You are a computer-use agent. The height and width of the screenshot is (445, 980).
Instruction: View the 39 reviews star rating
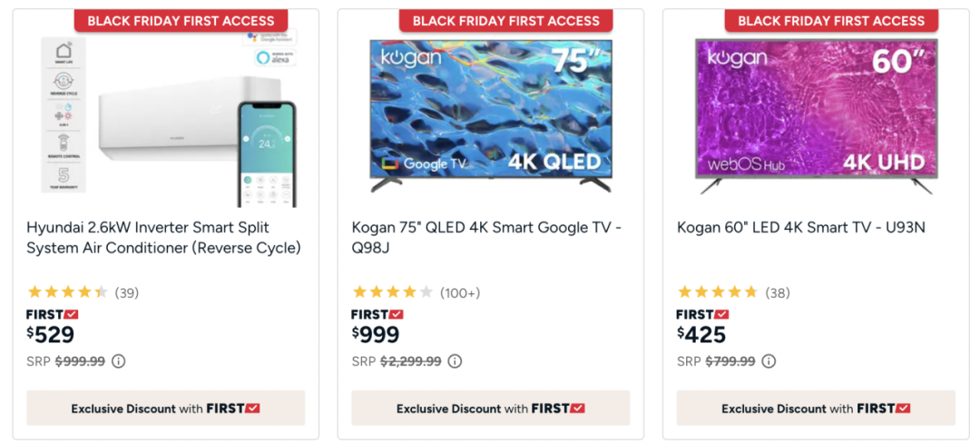click(x=83, y=292)
